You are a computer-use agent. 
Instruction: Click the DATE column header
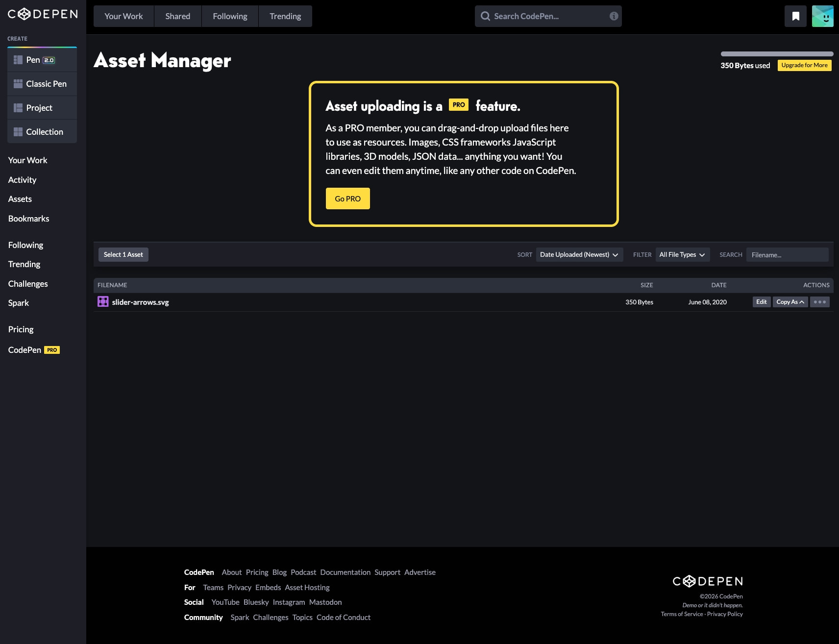719,285
